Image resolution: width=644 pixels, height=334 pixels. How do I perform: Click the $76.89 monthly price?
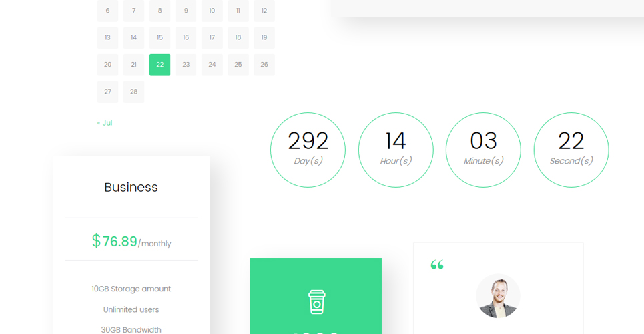click(x=131, y=241)
